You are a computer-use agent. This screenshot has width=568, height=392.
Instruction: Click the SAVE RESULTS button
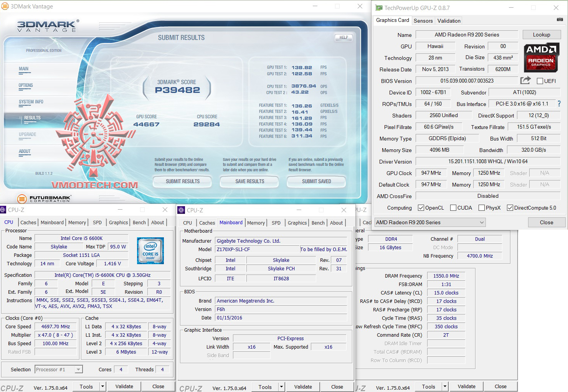pos(250,181)
